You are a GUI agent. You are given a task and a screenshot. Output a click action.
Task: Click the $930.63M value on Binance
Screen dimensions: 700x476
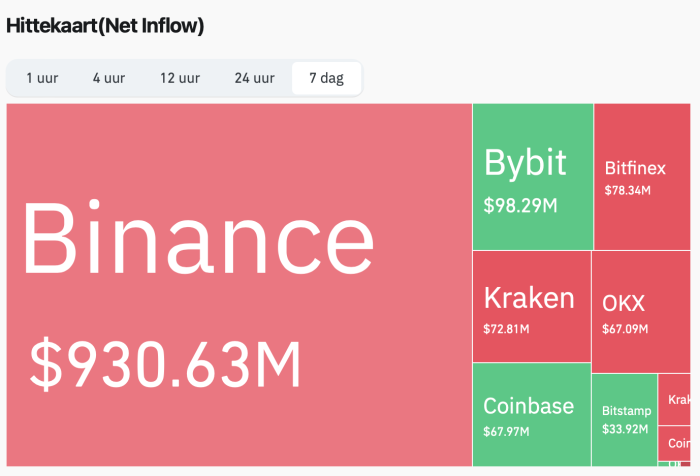(x=165, y=365)
